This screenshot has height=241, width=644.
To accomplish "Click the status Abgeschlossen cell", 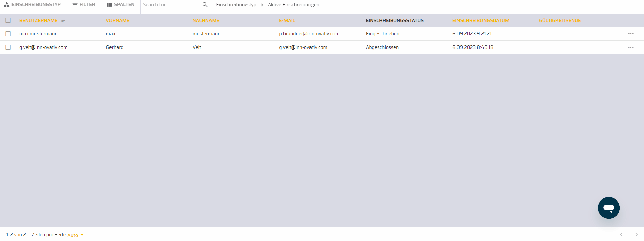I will tap(382, 47).
